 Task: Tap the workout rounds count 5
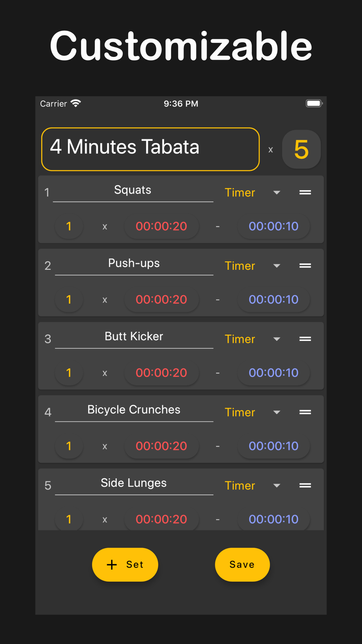(x=301, y=149)
